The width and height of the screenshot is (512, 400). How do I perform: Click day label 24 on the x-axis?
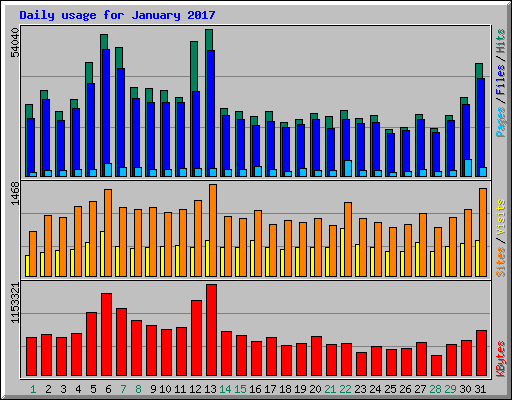[375, 389]
